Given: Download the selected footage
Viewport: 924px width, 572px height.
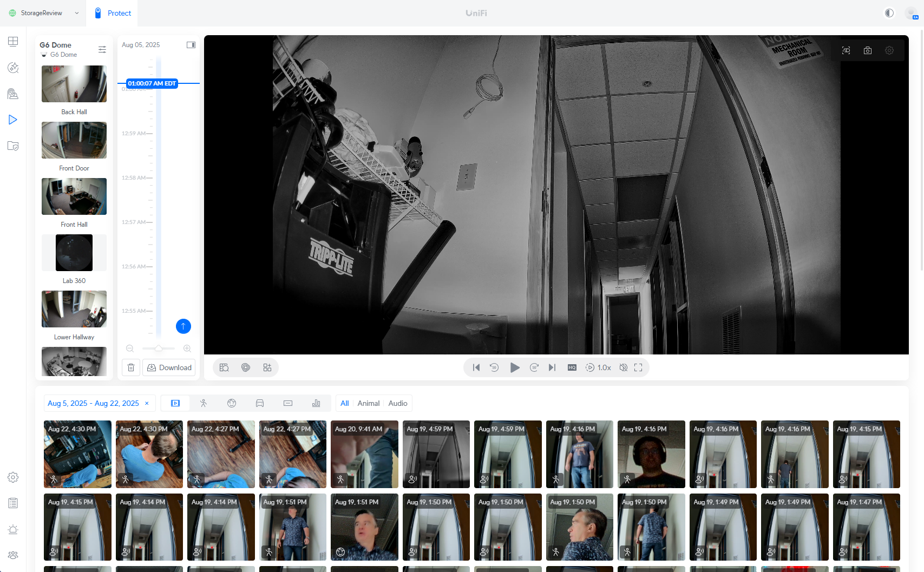Looking at the screenshot, I should pos(169,367).
